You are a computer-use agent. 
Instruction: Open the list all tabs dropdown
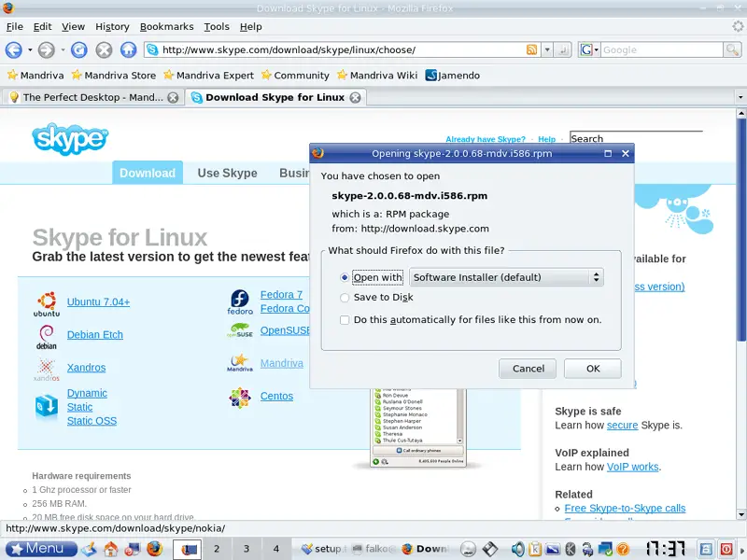click(740, 97)
